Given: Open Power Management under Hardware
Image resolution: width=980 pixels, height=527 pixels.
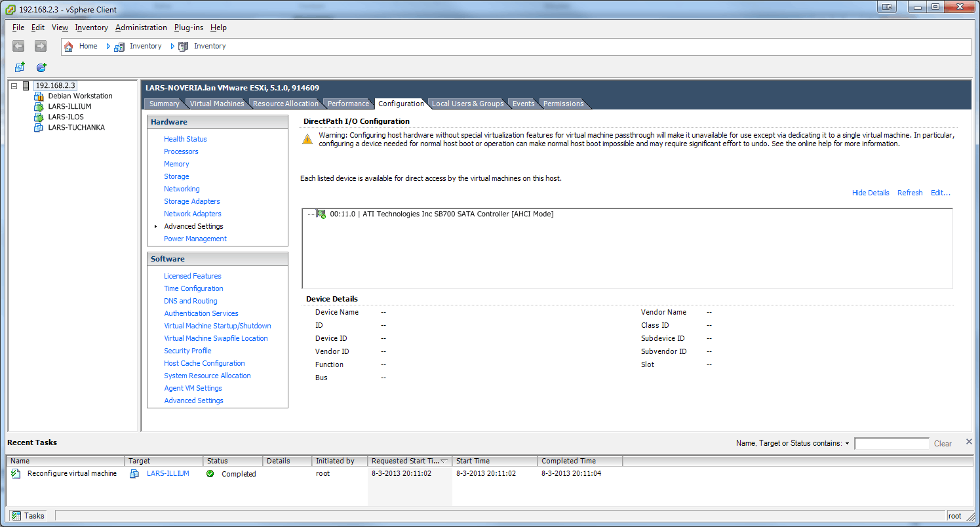Looking at the screenshot, I should coord(195,239).
